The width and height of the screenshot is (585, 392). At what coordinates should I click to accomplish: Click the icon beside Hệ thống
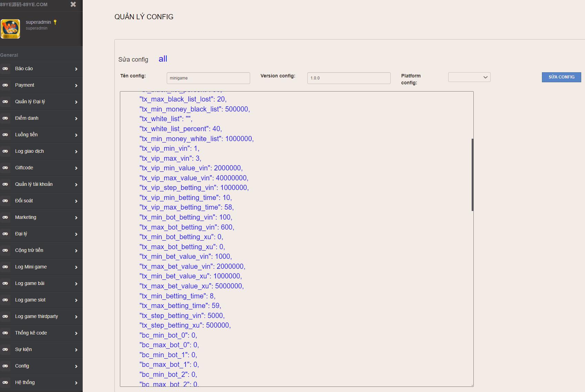[5, 383]
